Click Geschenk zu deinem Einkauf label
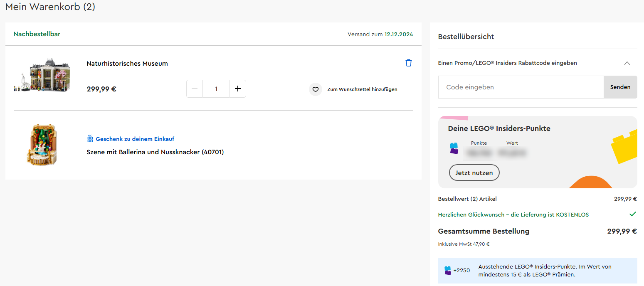Image resolution: width=644 pixels, height=286 pixels. pos(135,139)
